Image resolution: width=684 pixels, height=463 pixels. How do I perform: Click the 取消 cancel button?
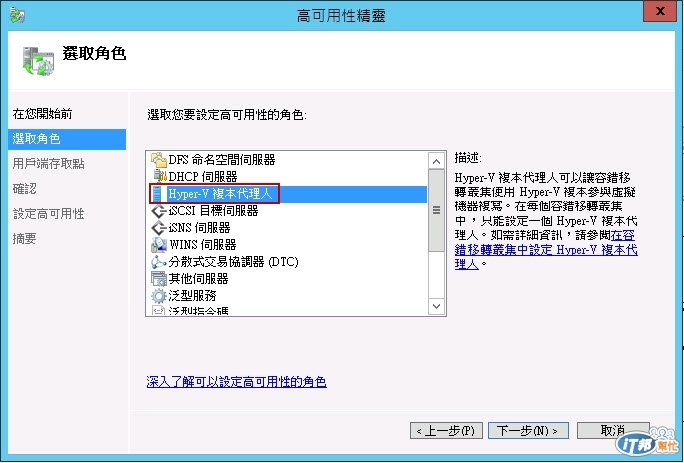coord(613,431)
